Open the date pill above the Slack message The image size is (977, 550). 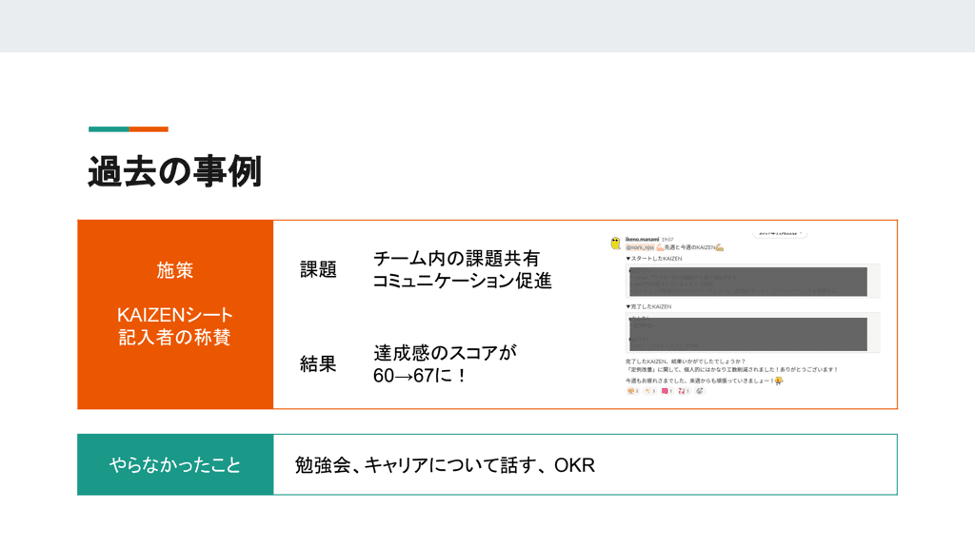(x=780, y=233)
